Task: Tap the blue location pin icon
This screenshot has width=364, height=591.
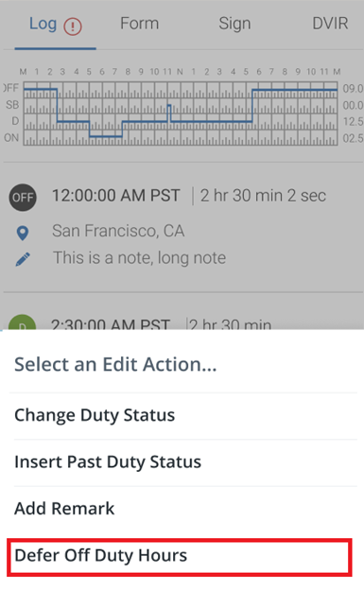Action: (23, 233)
